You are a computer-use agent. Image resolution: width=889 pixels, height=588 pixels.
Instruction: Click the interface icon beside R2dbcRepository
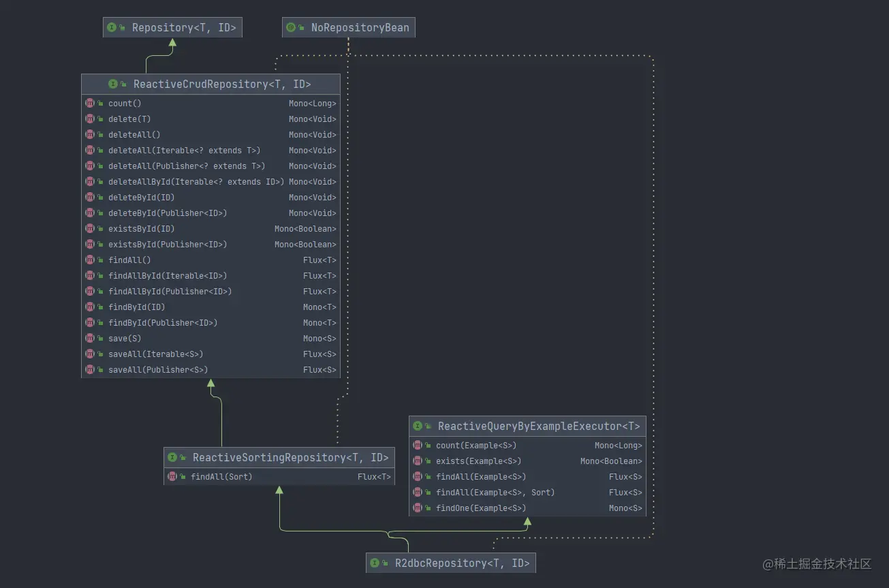click(375, 563)
